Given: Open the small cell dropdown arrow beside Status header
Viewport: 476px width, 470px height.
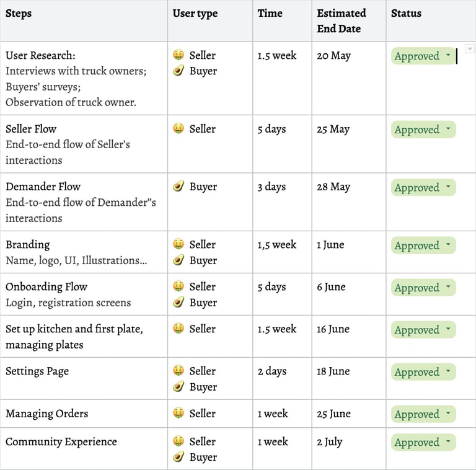Looking at the screenshot, I should pos(470,48).
